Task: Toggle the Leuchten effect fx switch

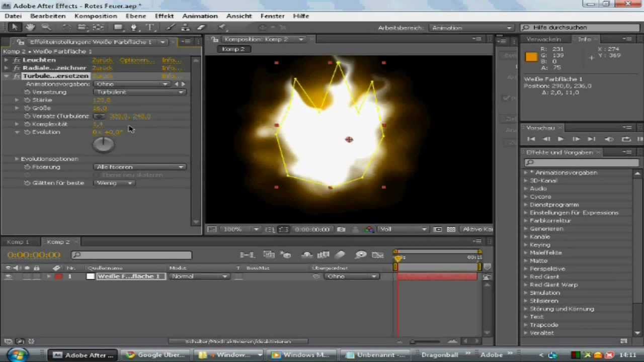Action: click(x=17, y=60)
